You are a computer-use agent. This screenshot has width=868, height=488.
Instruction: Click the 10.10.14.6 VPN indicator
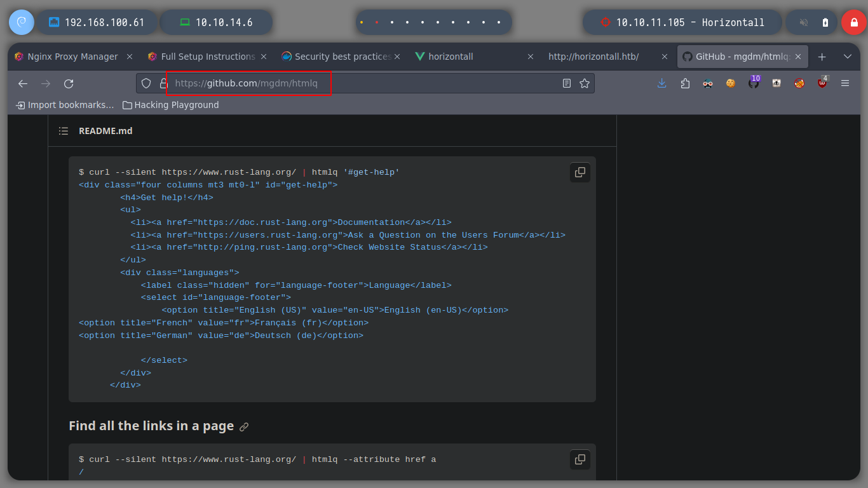click(216, 22)
